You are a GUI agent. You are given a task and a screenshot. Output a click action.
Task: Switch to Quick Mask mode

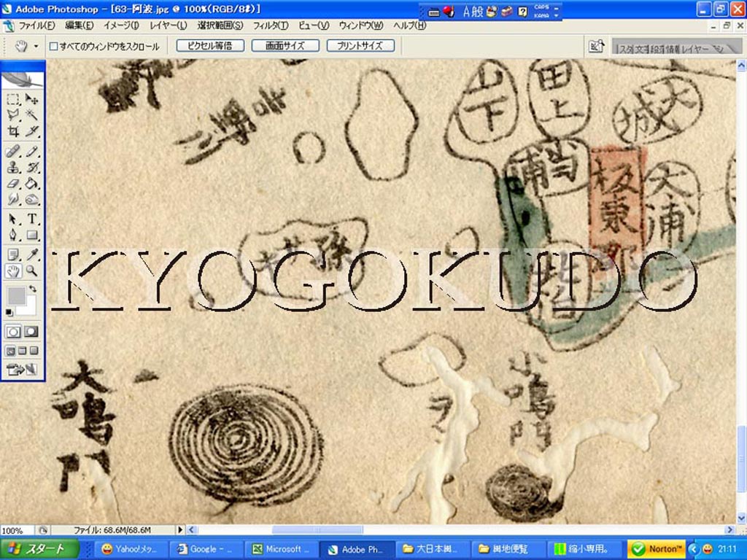[31, 332]
